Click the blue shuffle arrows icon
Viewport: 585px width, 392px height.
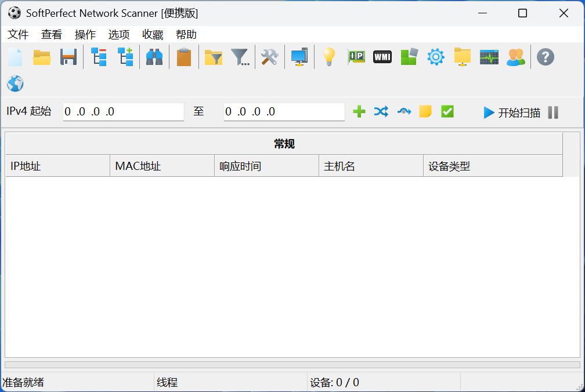coord(381,112)
